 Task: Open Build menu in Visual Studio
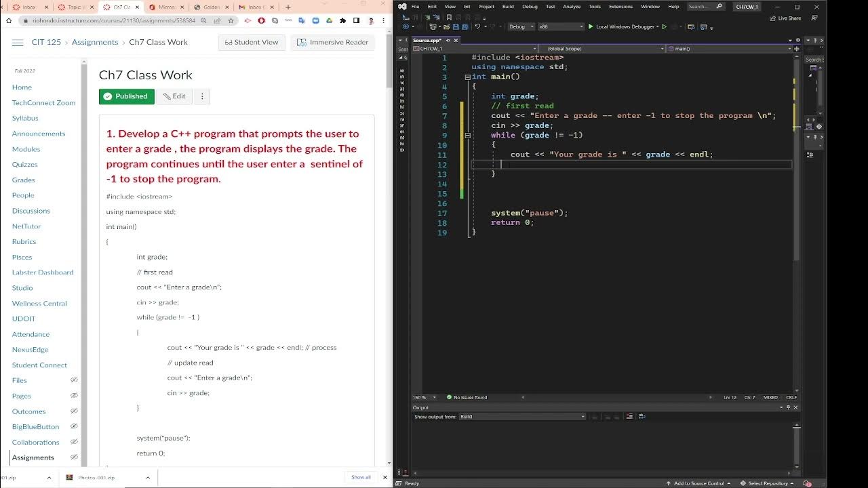[508, 7]
